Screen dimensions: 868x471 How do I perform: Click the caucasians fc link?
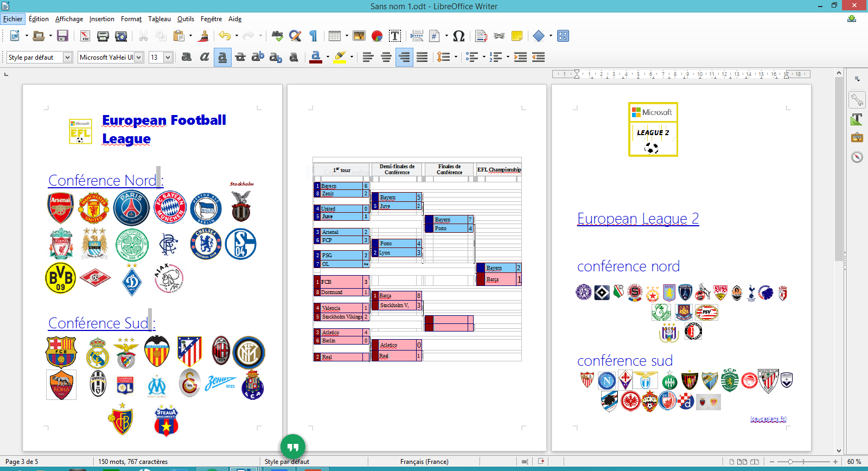[x=768, y=419]
